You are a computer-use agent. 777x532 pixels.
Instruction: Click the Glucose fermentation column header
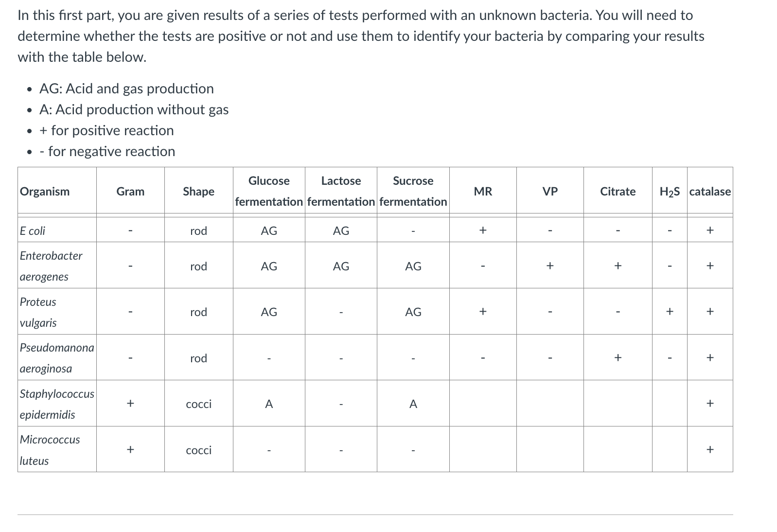[x=269, y=191]
